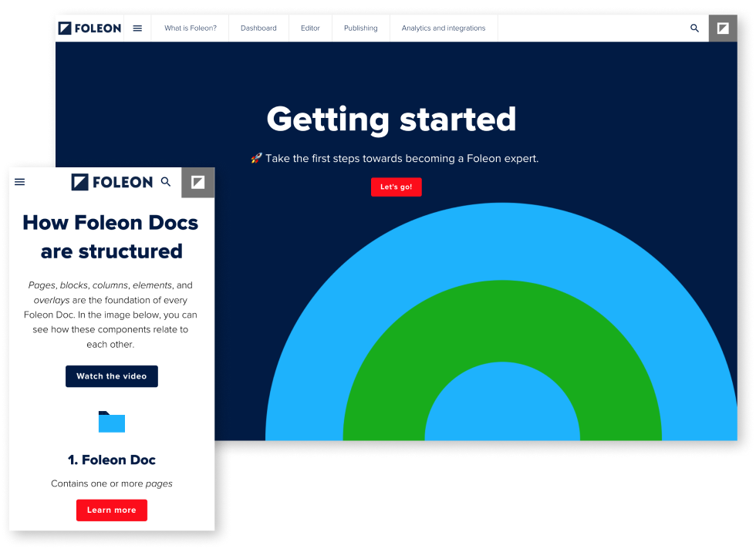Image resolution: width=756 pixels, height=549 pixels.
Task: Click the Foleon logo in the desktop header
Action: coord(89,29)
